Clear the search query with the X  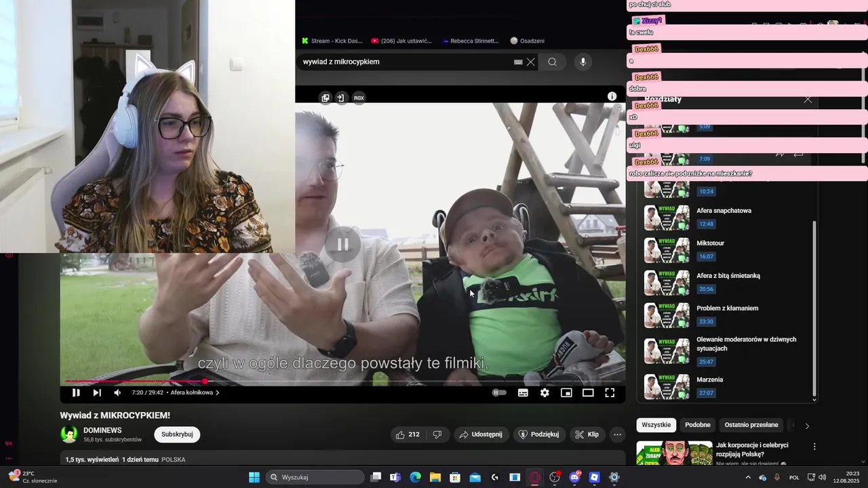tap(531, 62)
